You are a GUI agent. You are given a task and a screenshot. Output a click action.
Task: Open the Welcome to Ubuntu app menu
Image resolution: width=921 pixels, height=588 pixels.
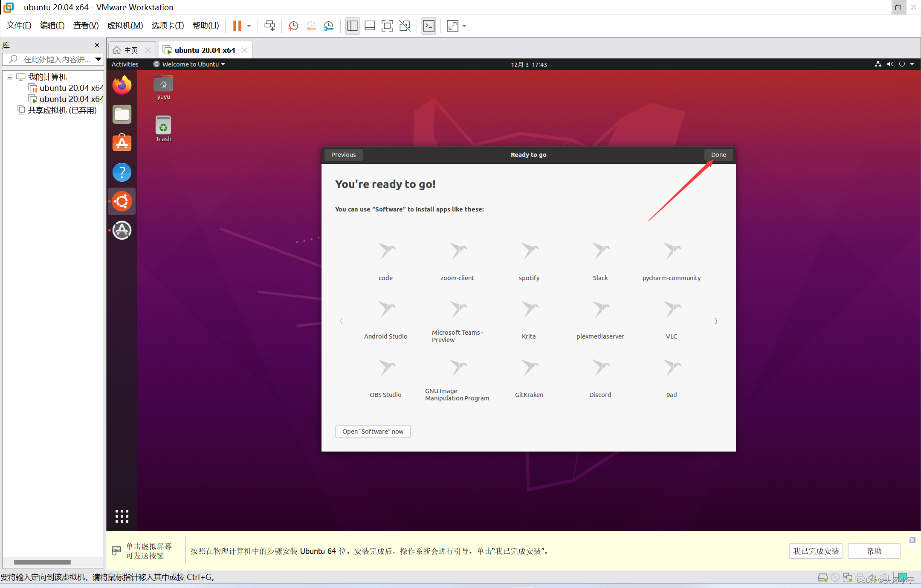(189, 64)
